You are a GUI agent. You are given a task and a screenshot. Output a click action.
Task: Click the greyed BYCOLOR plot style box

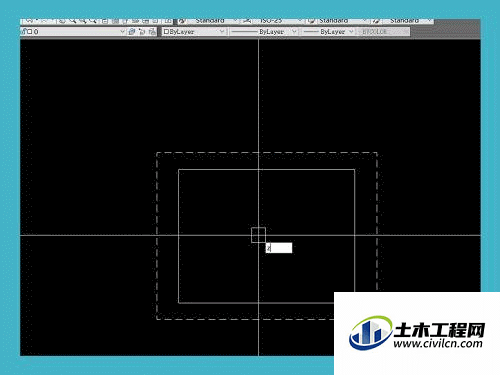coord(383,32)
